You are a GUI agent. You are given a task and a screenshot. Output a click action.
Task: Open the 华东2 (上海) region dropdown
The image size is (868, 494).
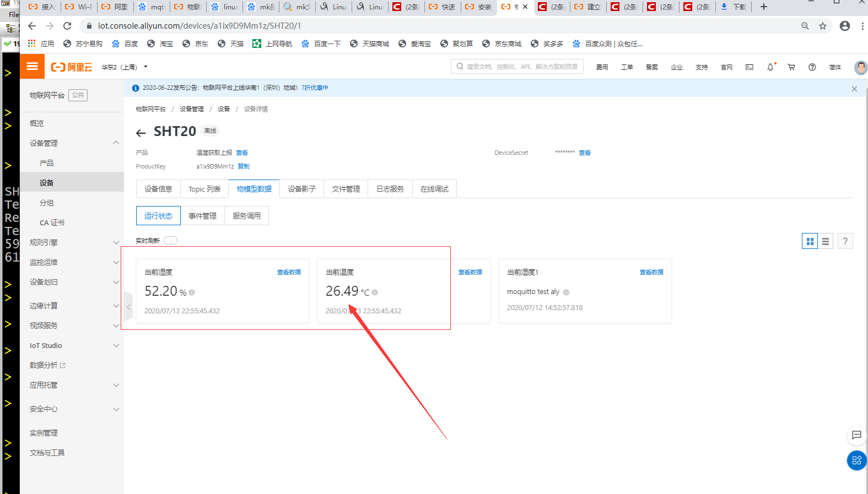(x=125, y=67)
